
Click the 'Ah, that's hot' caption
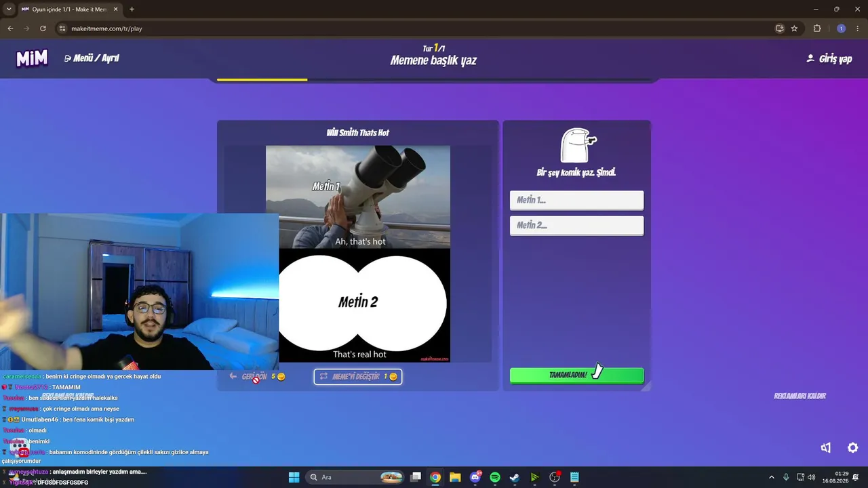pyautogui.click(x=360, y=241)
